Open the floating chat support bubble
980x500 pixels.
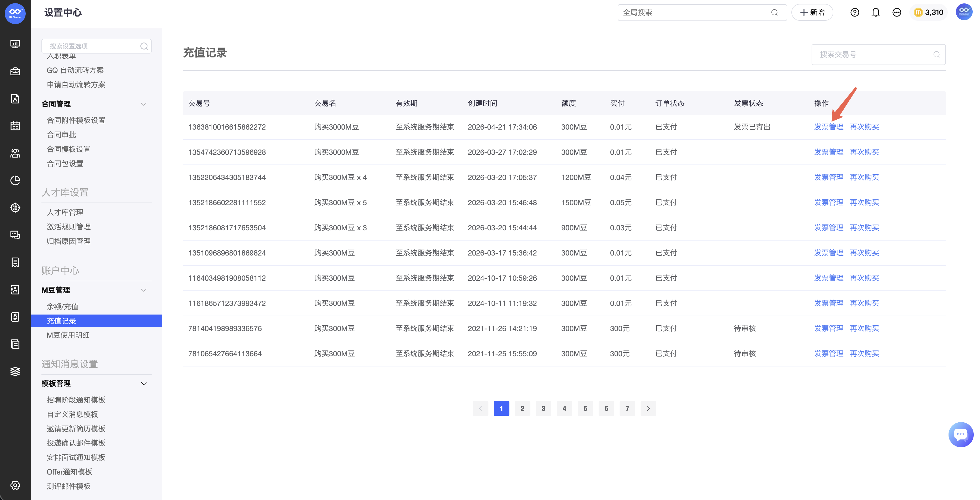[960, 434]
